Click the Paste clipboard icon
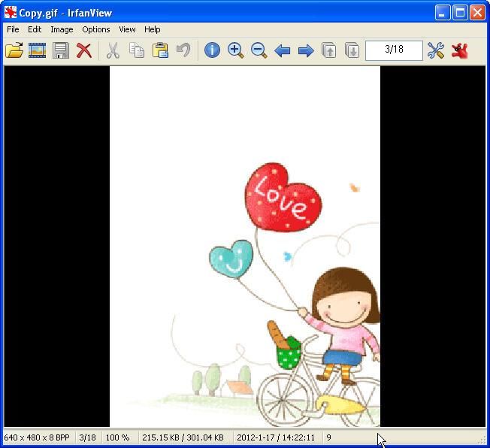This screenshot has height=448, width=490. coord(160,50)
